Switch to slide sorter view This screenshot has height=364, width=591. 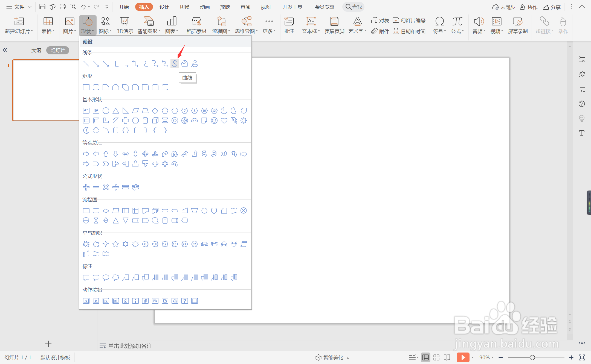click(436, 357)
